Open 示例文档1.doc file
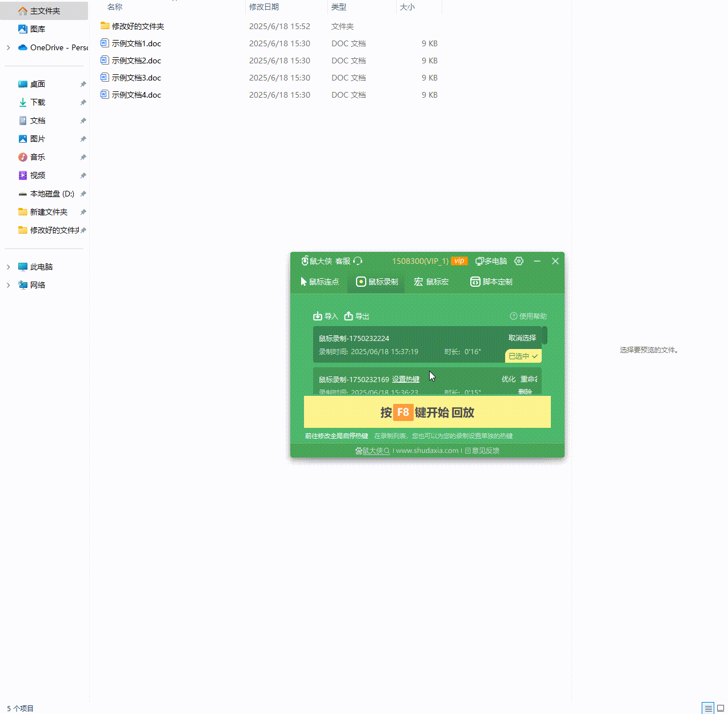Screen dimensions: 728x714 (x=136, y=43)
